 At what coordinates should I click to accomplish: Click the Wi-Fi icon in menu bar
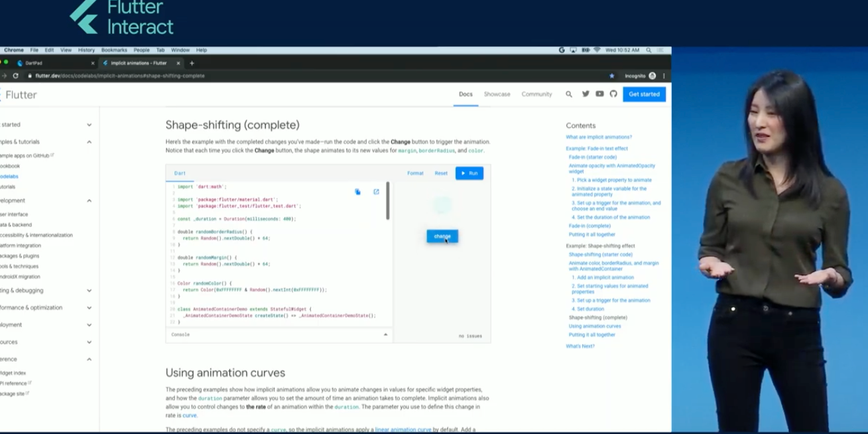pyautogui.click(x=597, y=50)
